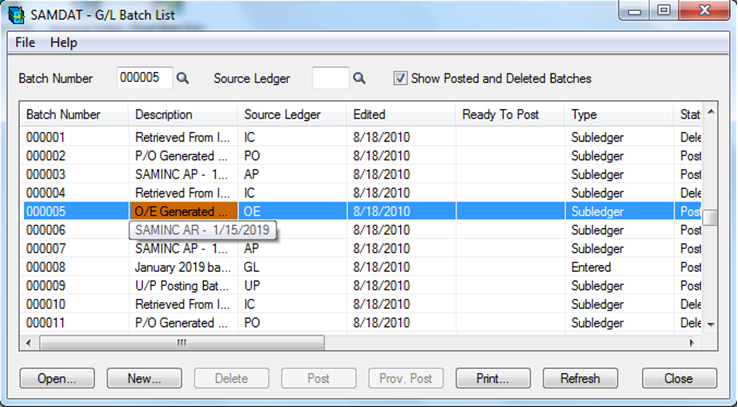Sort by the Source Ledger column header
The width and height of the screenshot is (738, 407).
click(292, 114)
